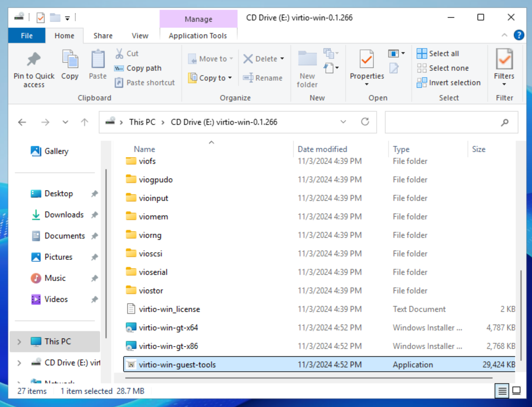Select the virtio-win_license text document

point(319,309)
